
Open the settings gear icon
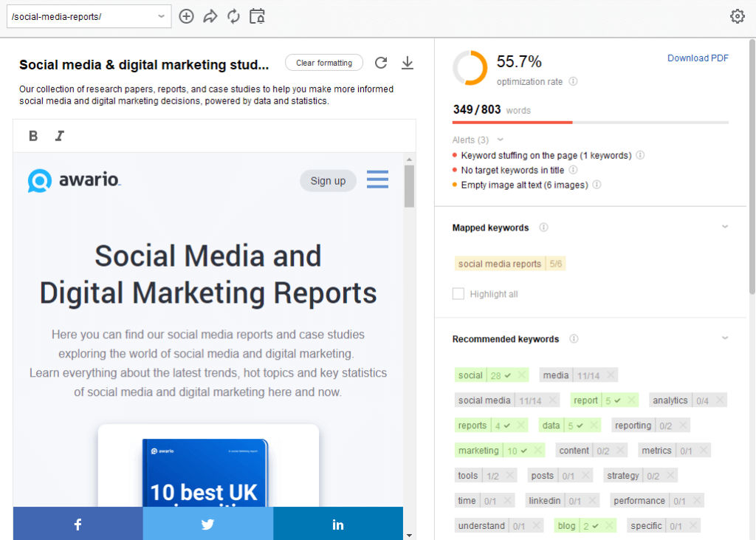737,16
